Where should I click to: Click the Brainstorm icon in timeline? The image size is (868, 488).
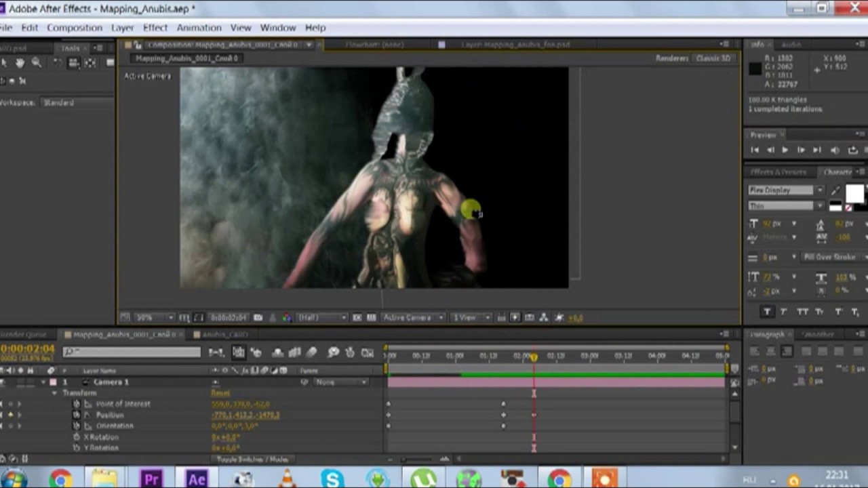coord(333,352)
